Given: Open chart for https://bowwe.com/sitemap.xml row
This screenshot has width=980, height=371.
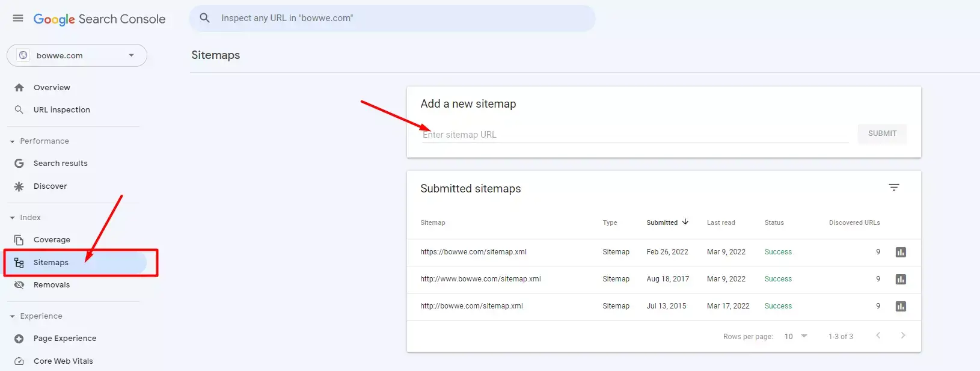Looking at the screenshot, I should click(901, 252).
